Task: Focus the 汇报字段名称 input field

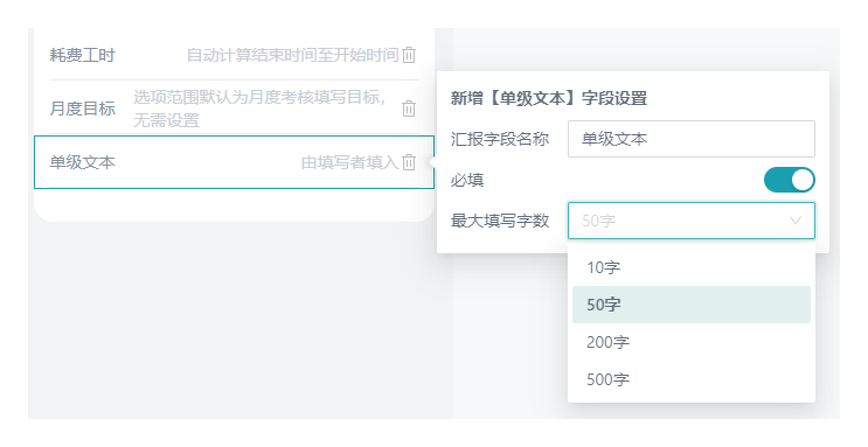Action: [691, 139]
